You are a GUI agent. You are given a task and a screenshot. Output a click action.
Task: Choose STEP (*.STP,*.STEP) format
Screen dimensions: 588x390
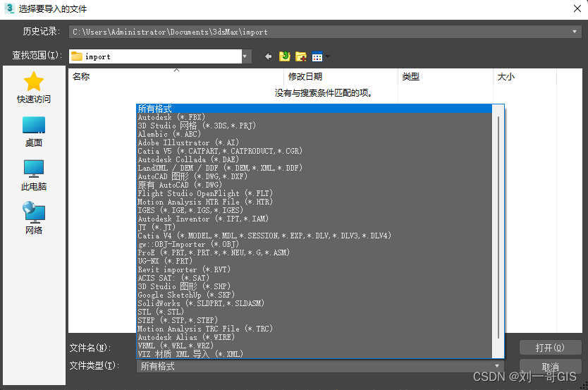click(x=314, y=320)
